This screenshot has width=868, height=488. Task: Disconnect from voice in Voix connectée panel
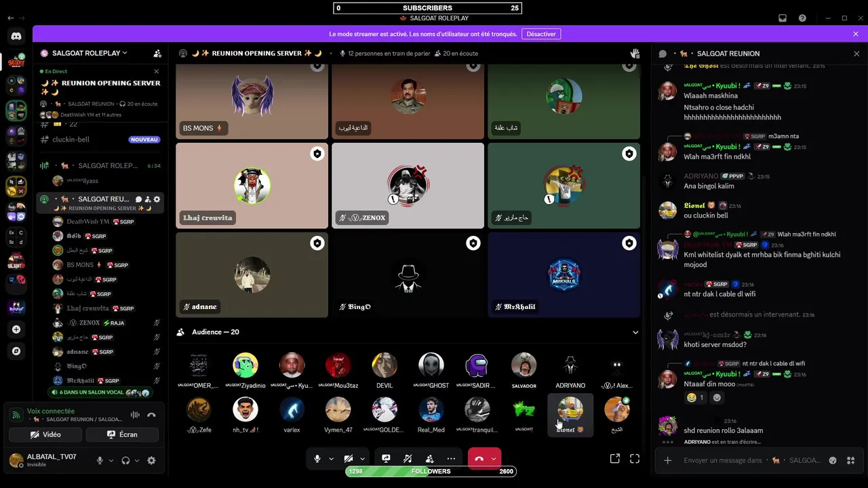coord(151,415)
